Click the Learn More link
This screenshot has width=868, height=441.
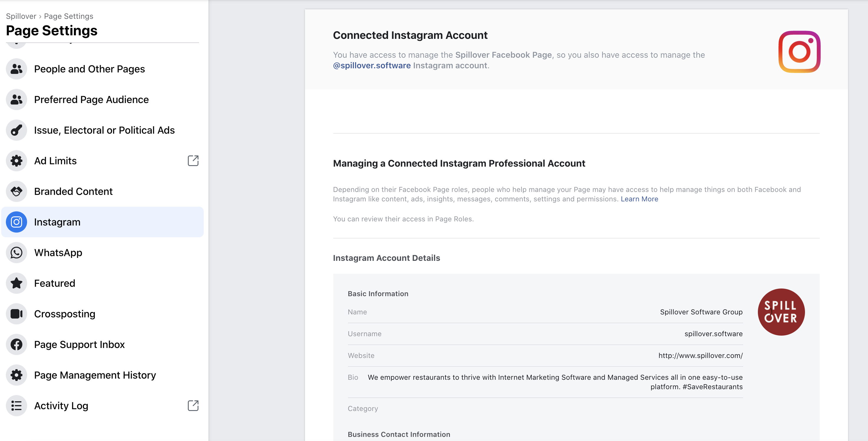639,199
